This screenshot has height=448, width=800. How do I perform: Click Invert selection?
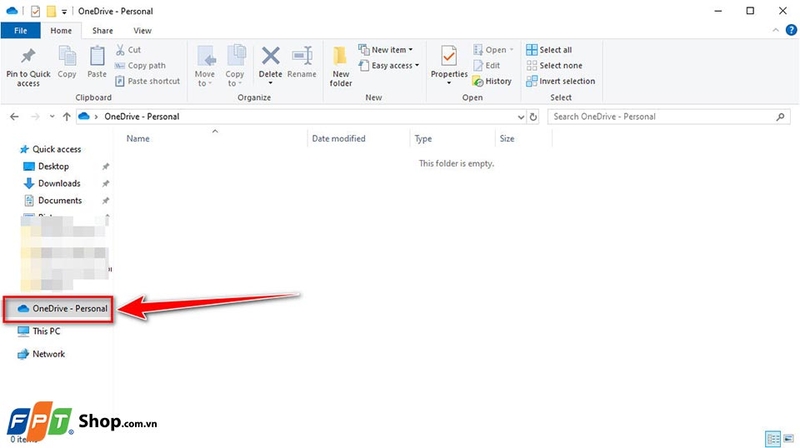click(x=560, y=81)
